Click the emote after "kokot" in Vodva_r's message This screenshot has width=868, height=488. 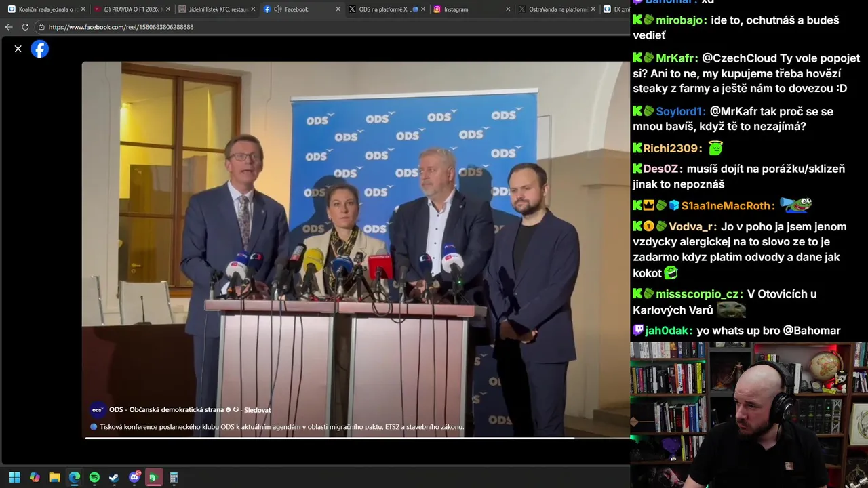point(671,272)
